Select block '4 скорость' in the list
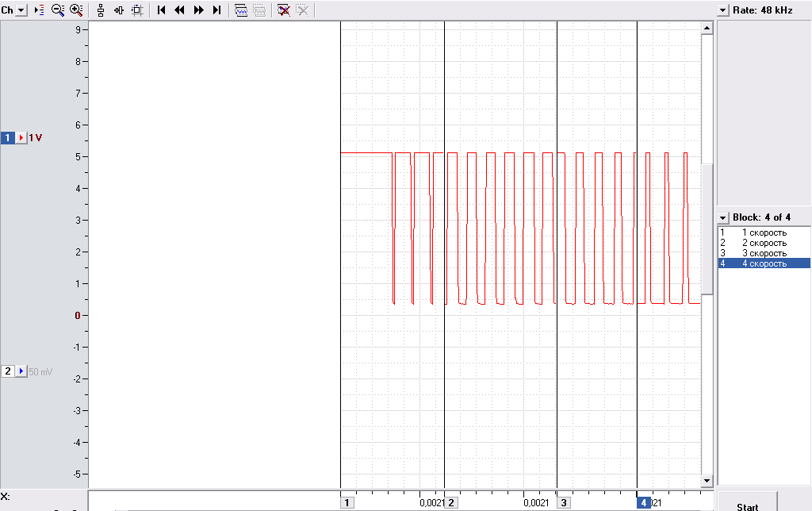This screenshot has width=812, height=511. click(764, 263)
